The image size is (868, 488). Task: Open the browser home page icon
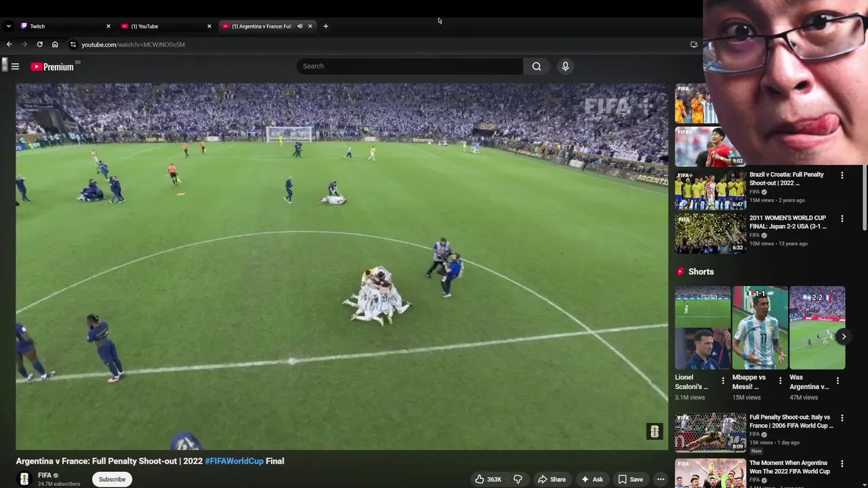coord(55,45)
